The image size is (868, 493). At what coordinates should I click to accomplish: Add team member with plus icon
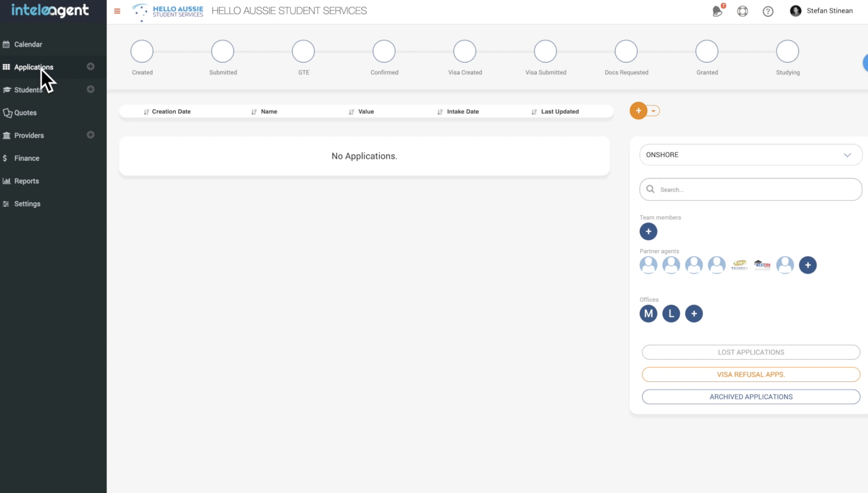(x=648, y=232)
